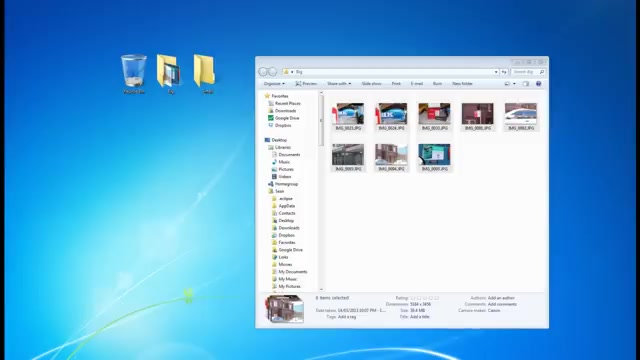Viewport: 640px width, 360px height.
Task: Click the Explorer Back navigation arrow
Action: coord(263,72)
